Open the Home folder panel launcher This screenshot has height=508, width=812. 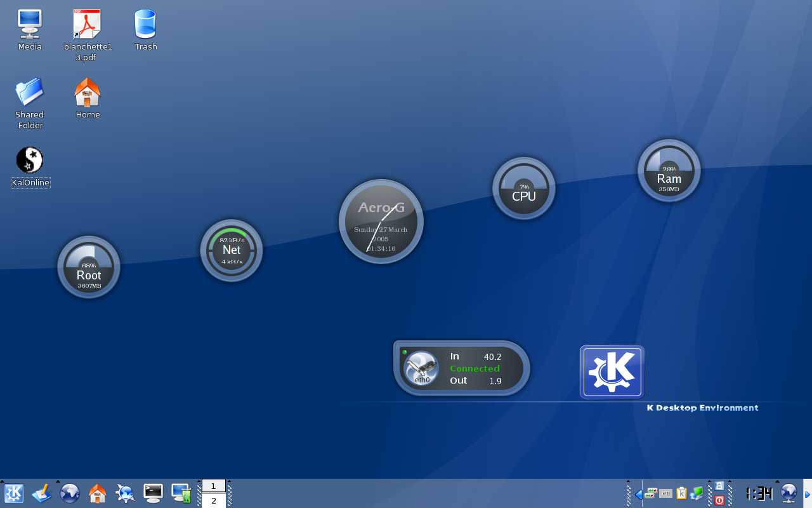point(97,493)
